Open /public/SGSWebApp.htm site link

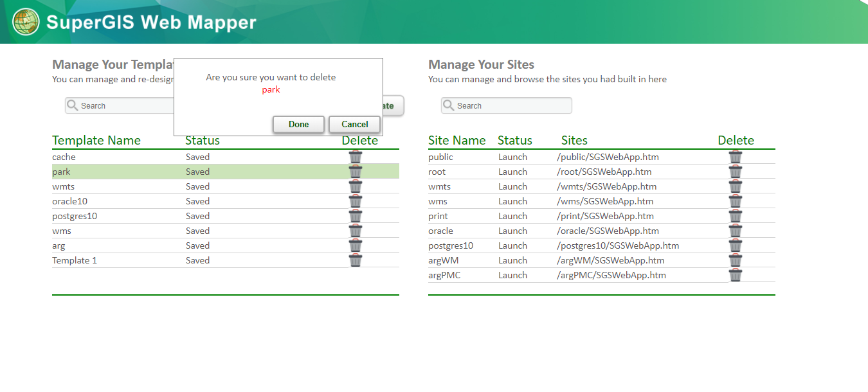[x=608, y=157]
